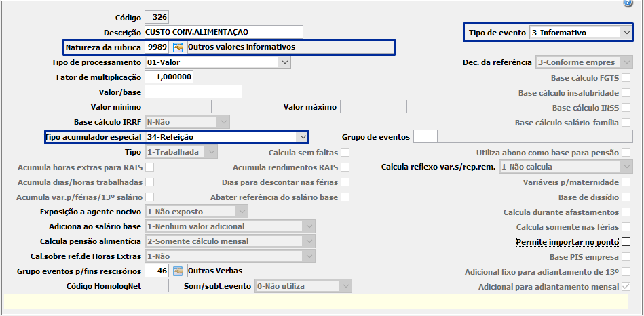Image resolution: width=644 pixels, height=316 pixels.
Task: Toggle Base de dissídio checkbox
Action: pos(626,197)
